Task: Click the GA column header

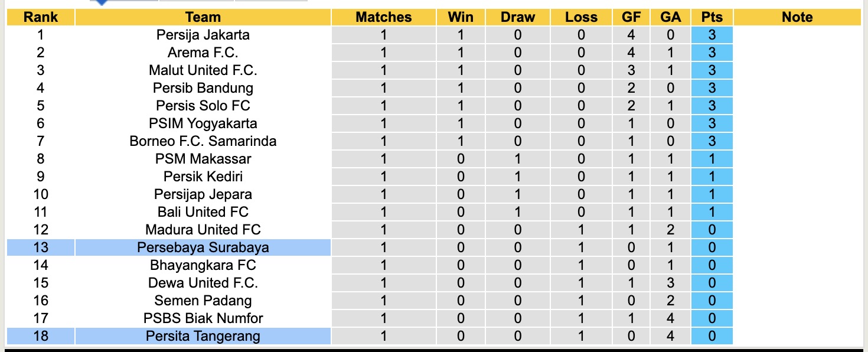Action: pos(670,17)
